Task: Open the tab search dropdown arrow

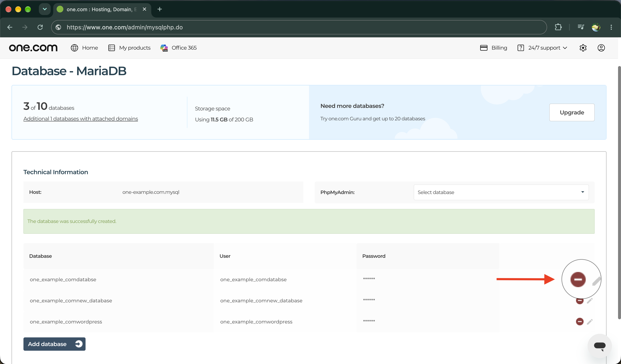Action: click(x=45, y=9)
